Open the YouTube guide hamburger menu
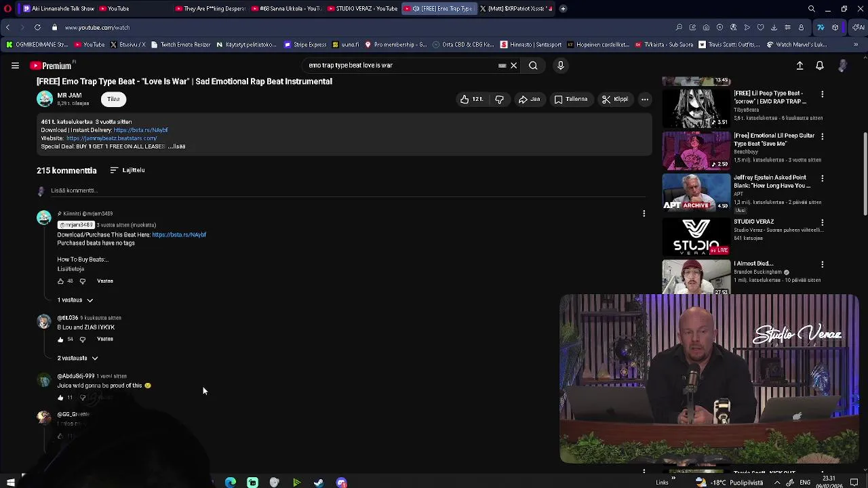Screen dimensions: 868x488 pos(15,66)
